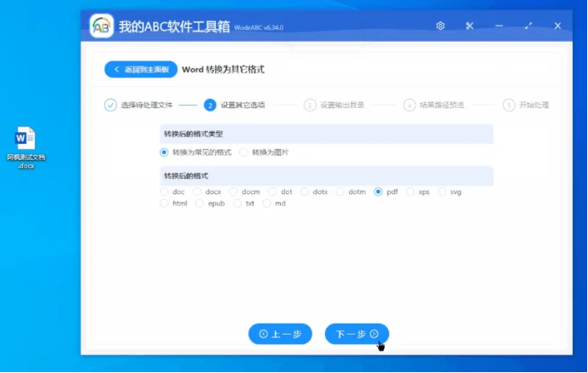Click the ABC toolbox logo icon

[x=101, y=26]
